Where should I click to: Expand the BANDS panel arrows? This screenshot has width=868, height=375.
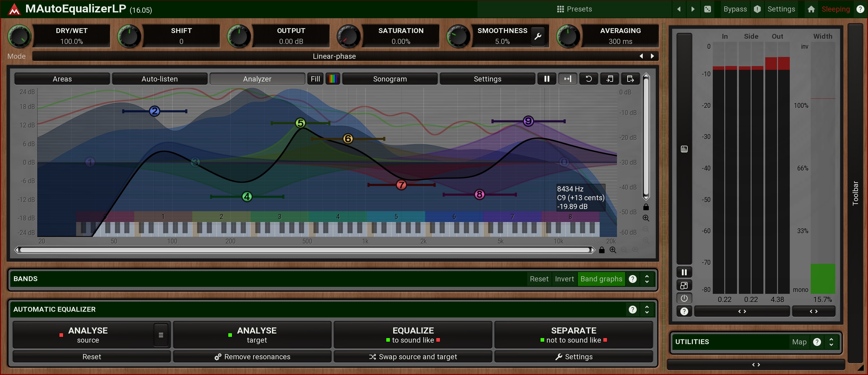pyautogui.click(x=647, y=279)
